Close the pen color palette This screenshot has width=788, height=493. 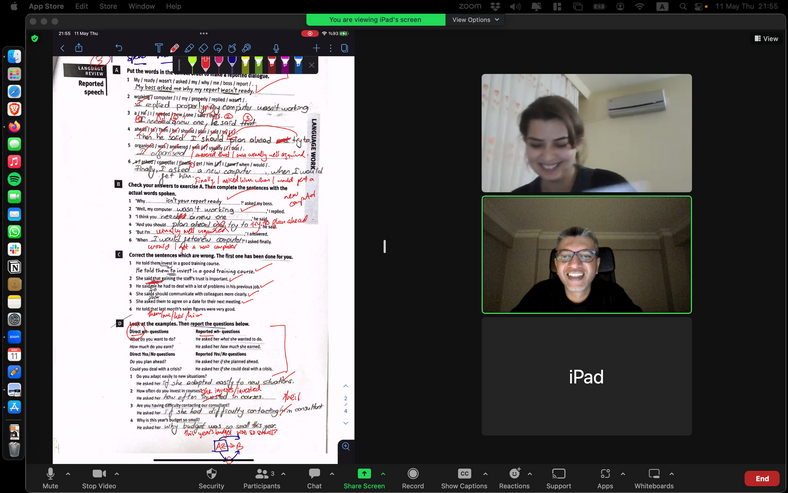coord(312,65)
